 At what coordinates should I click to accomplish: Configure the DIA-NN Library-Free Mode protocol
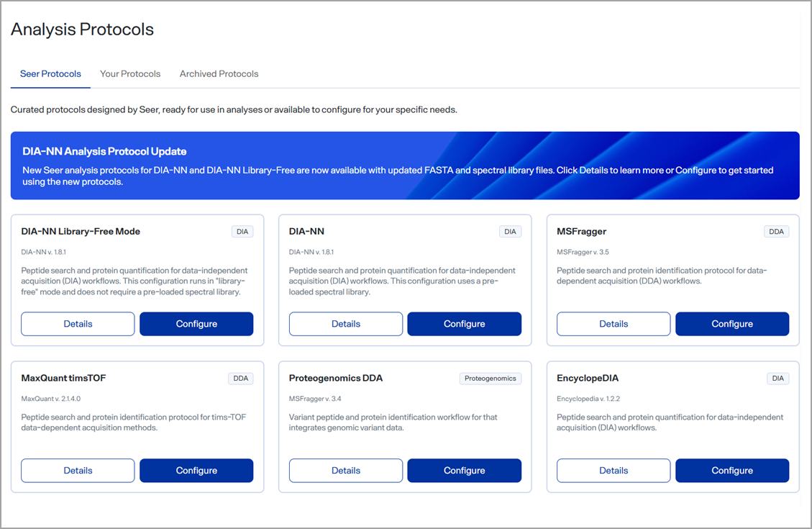click(196, 324)
